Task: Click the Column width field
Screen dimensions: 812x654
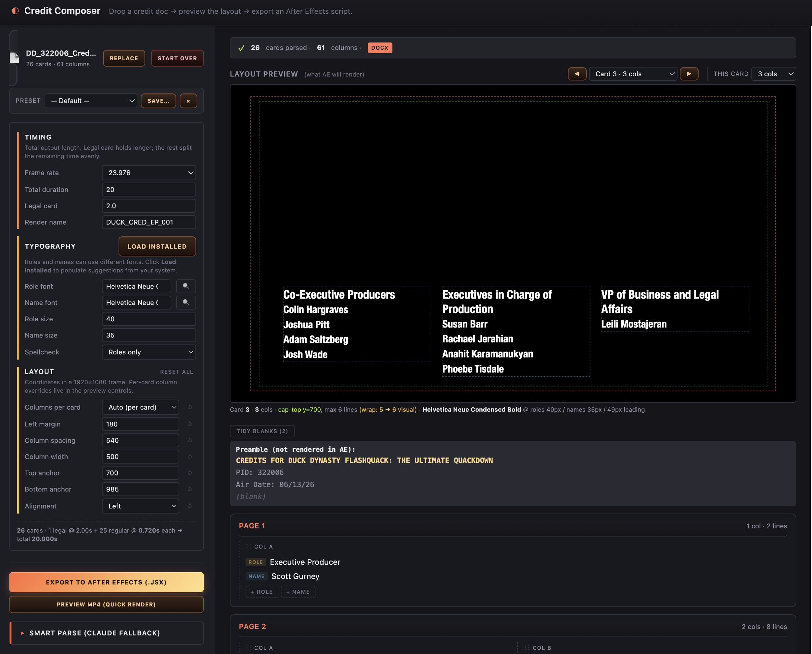Action: click(141, 457)
